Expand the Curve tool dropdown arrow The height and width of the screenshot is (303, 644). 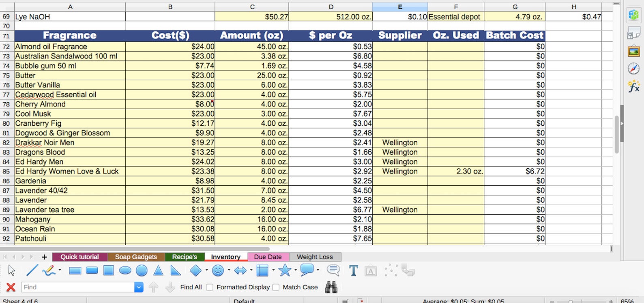click(x=60, y=270)
